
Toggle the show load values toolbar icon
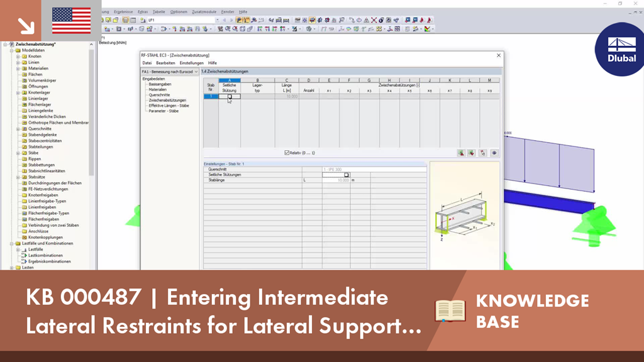click(x=247, y=19)
